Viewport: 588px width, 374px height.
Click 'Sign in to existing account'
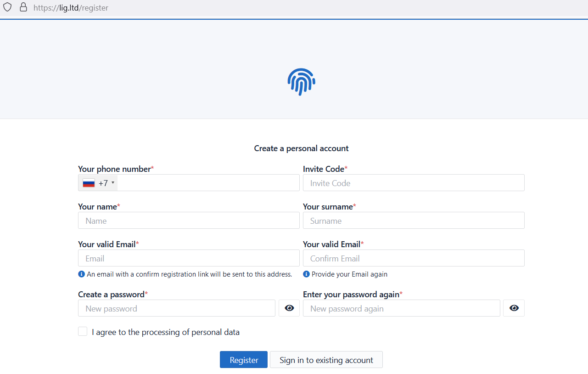click(x=326, y=360)
